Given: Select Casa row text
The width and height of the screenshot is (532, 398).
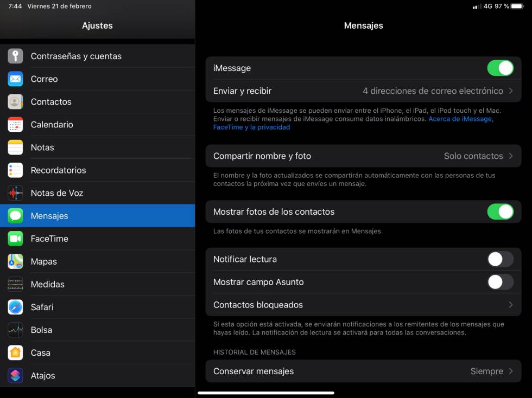Looking at the screenshot, I should [x=40, y=353].
